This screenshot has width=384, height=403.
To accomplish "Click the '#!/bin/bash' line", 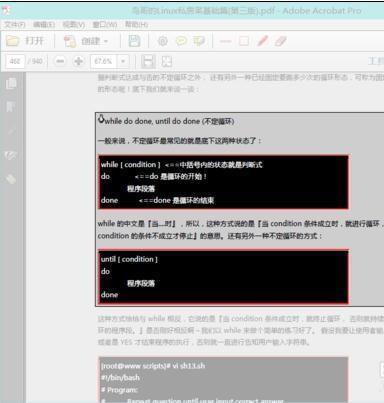I will pos(120,378).
